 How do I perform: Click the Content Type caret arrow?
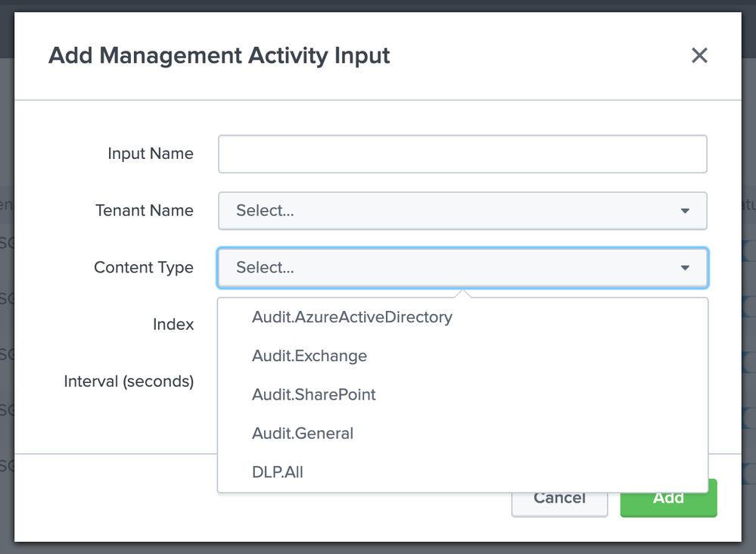pyautogui.click(x=685, y=268)
